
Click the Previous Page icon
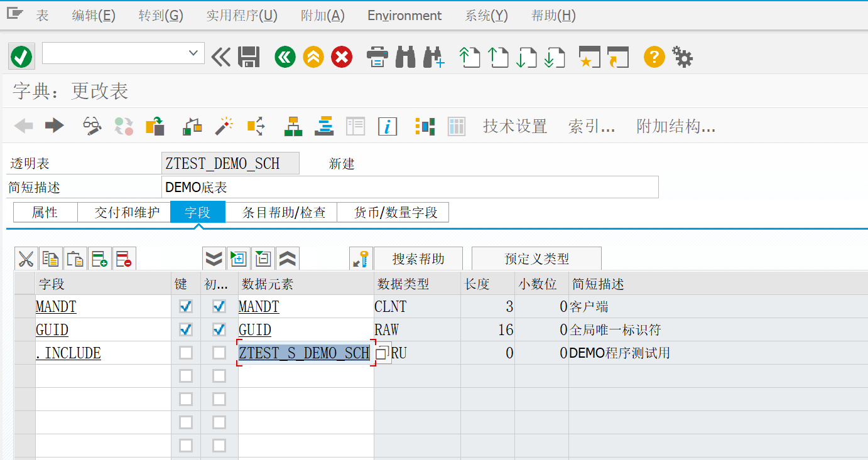499,58
